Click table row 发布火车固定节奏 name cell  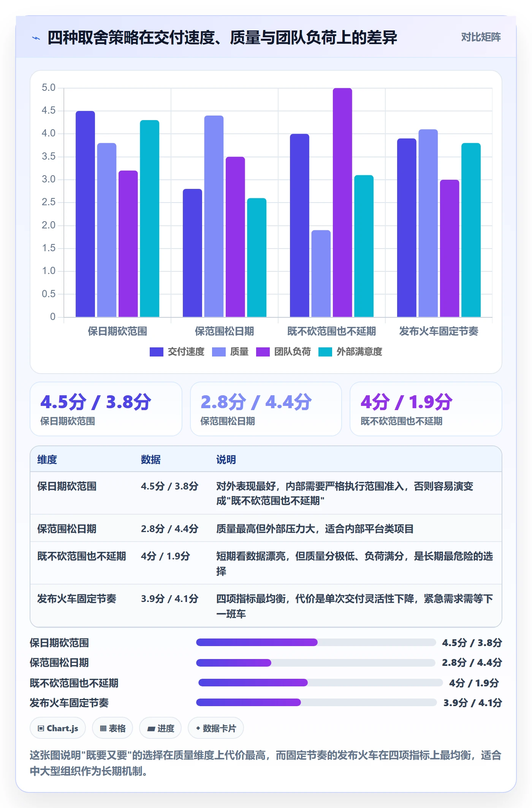tap(77, 599)
